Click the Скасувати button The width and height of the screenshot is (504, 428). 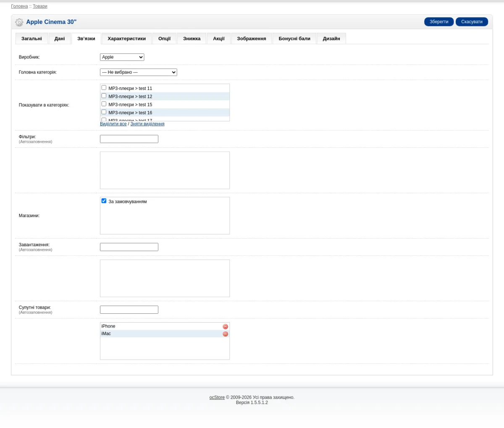(x=472, y=22)
